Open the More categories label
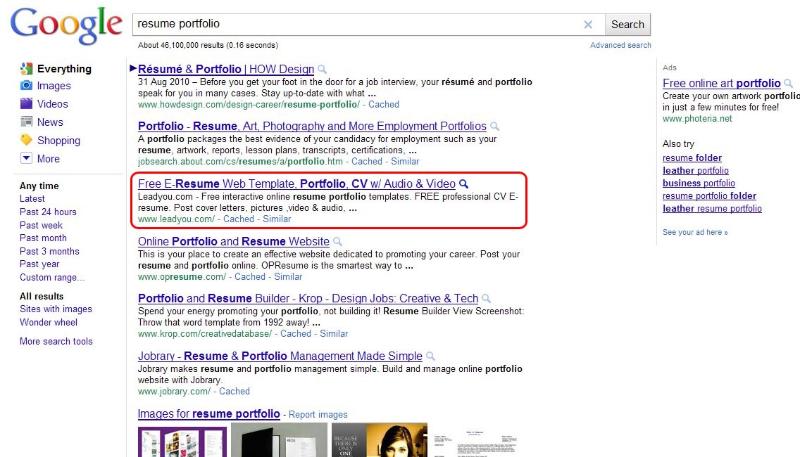The width and height of the screenshot is (800, 457). (48, 159)
